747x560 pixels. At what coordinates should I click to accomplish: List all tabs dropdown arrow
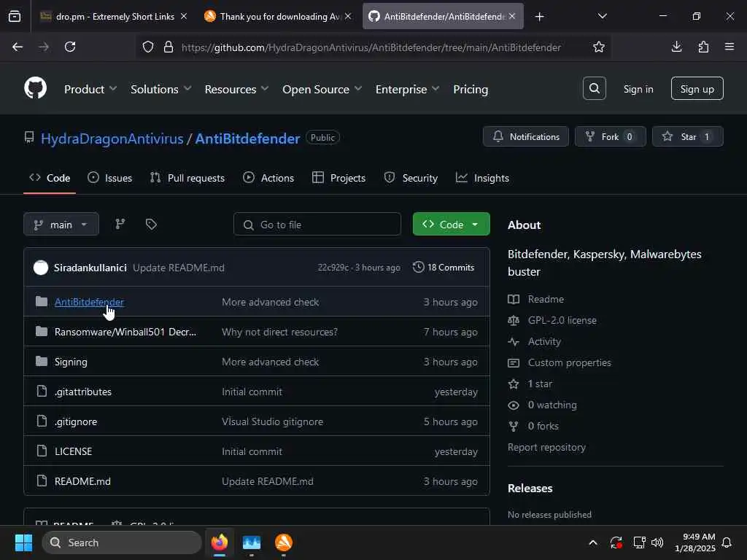click(602, 16)
